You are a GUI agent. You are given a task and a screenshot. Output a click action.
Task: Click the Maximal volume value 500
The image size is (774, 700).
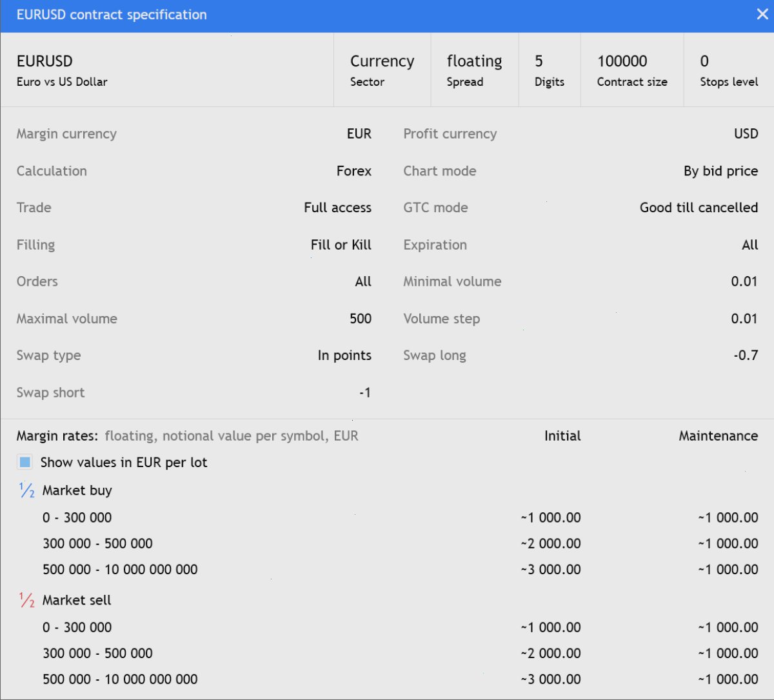point(361,319)
